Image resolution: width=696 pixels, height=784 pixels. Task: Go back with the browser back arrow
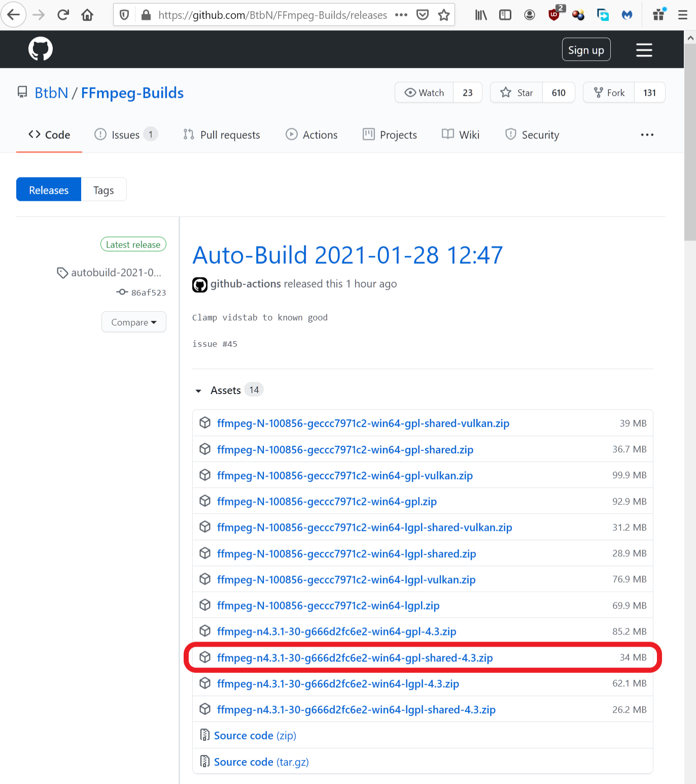tap(14, 15)
